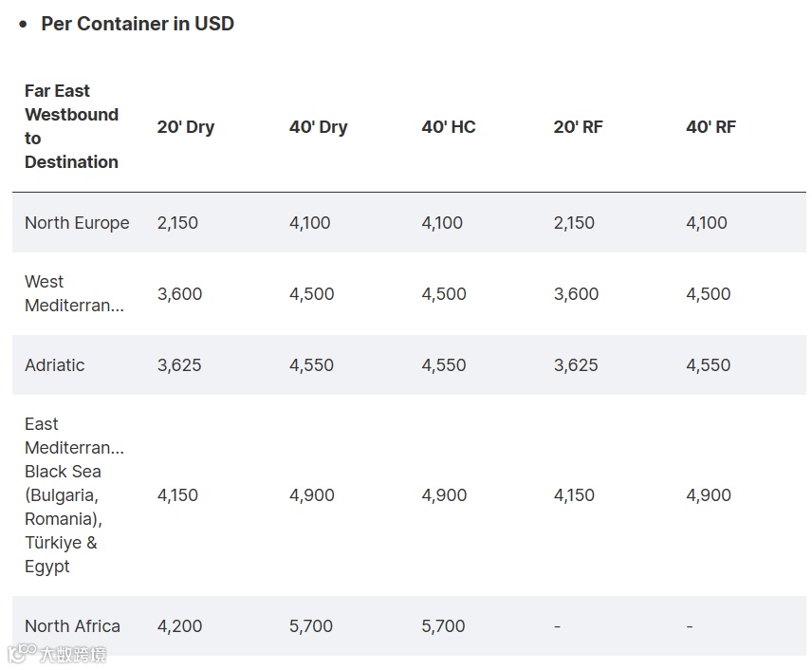Click the truncated West Mediterranean row label
Image resolution: width=812 pixels, height=670 pixels.
(x=74, y=293)
